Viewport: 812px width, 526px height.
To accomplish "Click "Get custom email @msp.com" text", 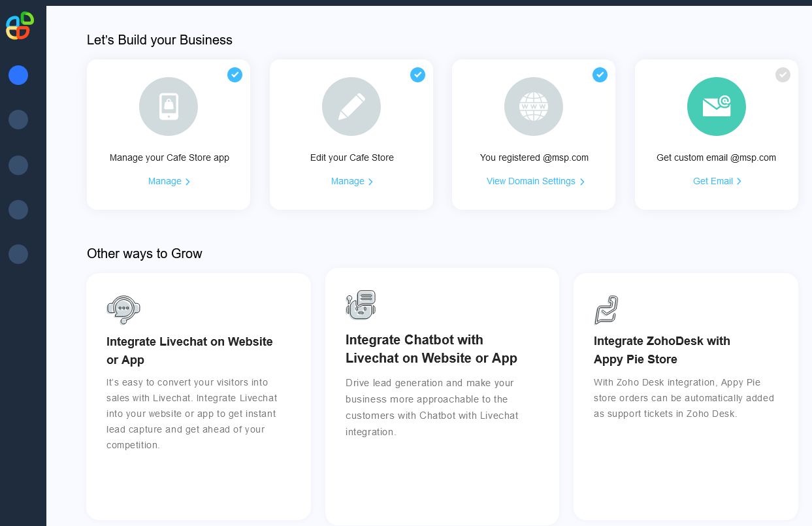I will 716,157.
